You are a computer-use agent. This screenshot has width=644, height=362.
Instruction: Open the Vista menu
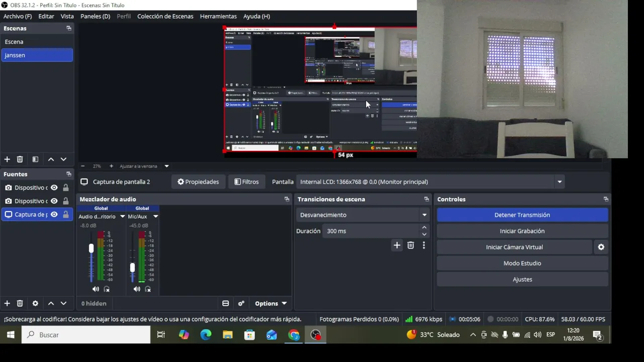(x=67, y=16)
